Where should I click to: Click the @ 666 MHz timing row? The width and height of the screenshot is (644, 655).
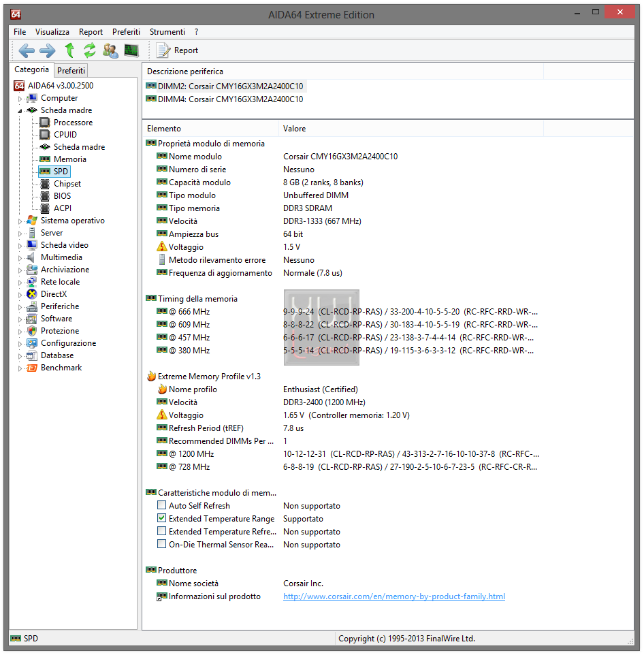(347, 312)
